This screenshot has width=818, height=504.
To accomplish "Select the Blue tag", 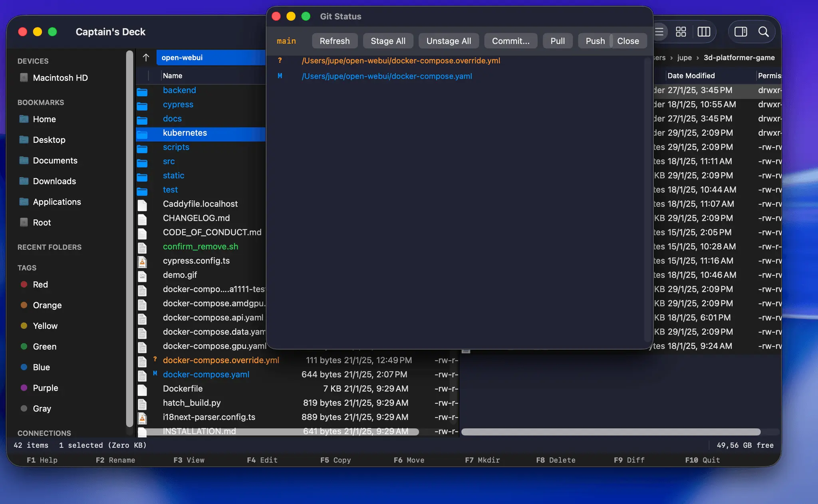I will pyautogui.click(x=41, y=368).
